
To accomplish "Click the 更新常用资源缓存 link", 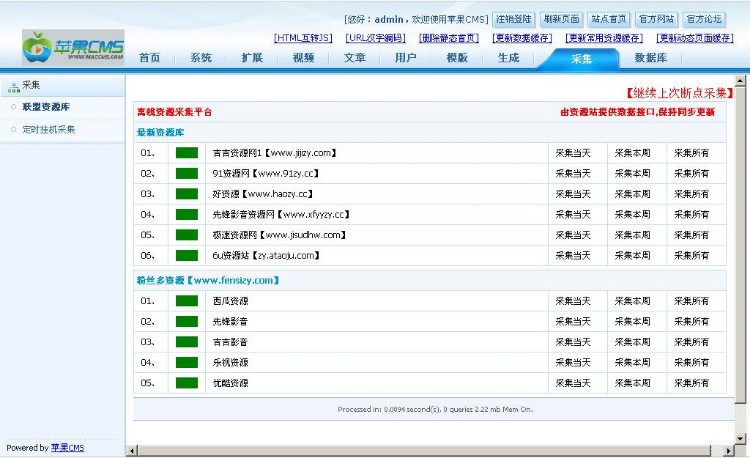I will [604, 38].
